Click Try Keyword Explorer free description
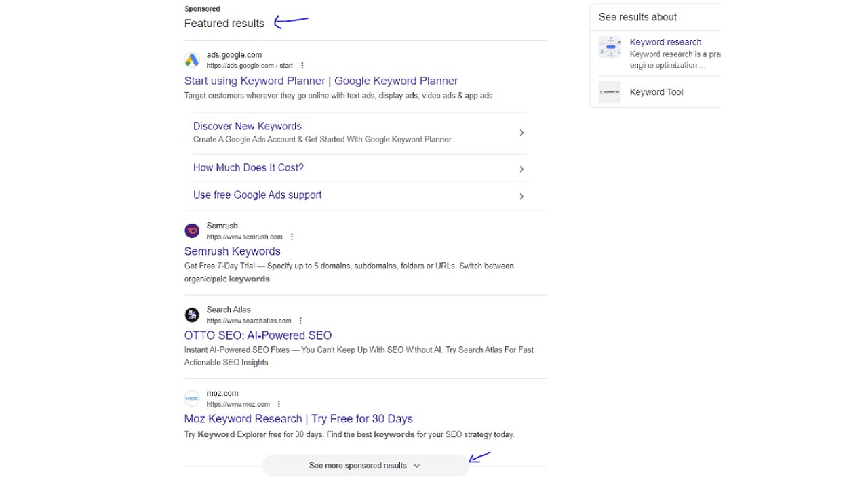The image size is (868, 488). click(x=349, y=434)
